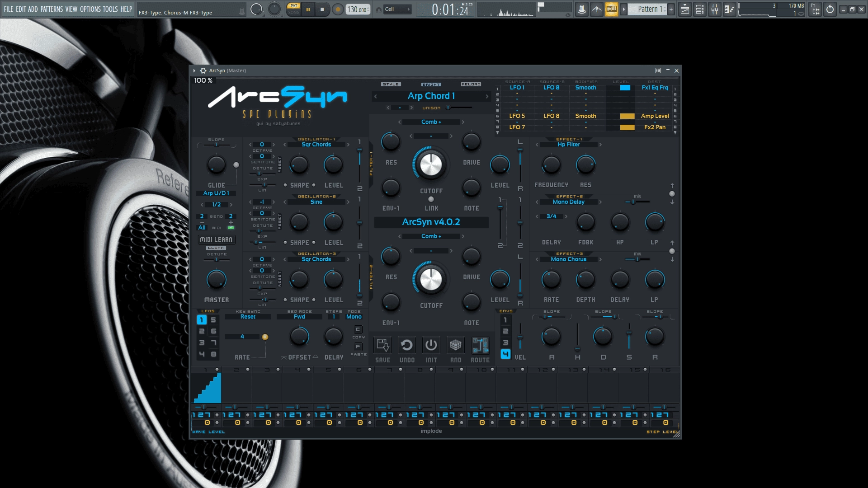Click the step edit mode icon (highlighted orange)

tap(611, 9)
